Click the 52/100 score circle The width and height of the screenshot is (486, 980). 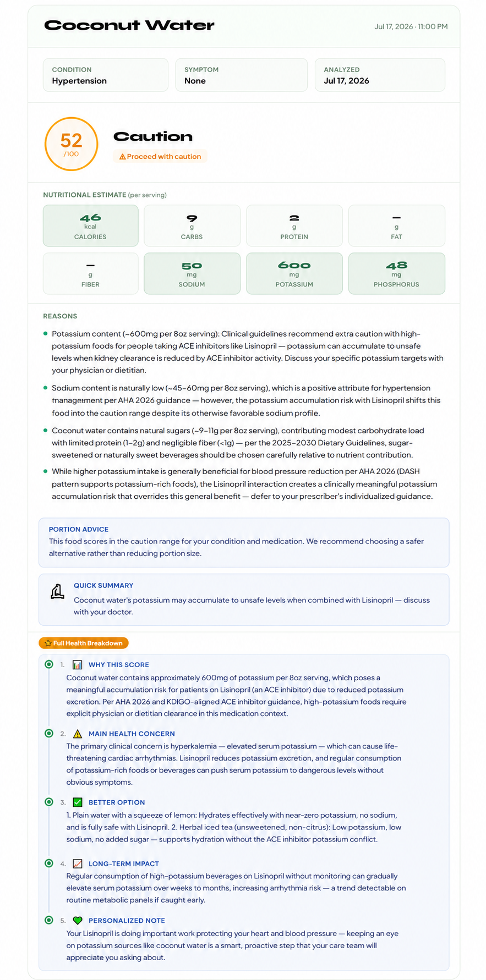click(x=71, y=144)
